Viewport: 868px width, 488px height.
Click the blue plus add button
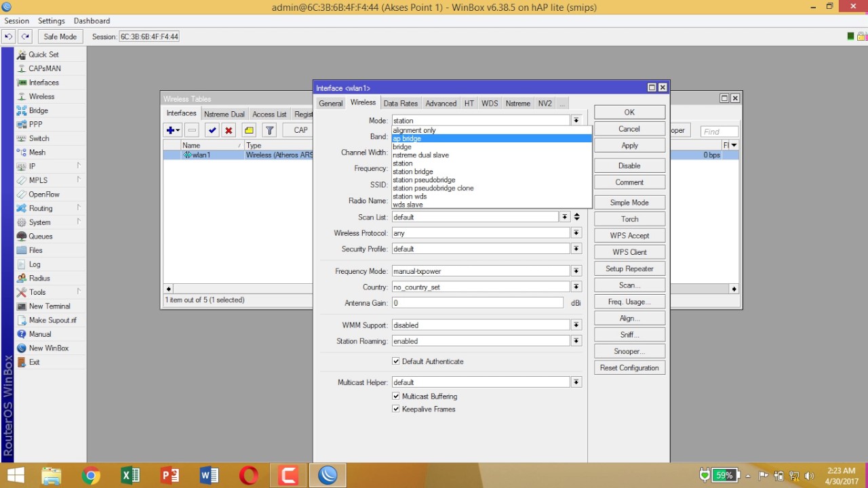pos(173,130)
